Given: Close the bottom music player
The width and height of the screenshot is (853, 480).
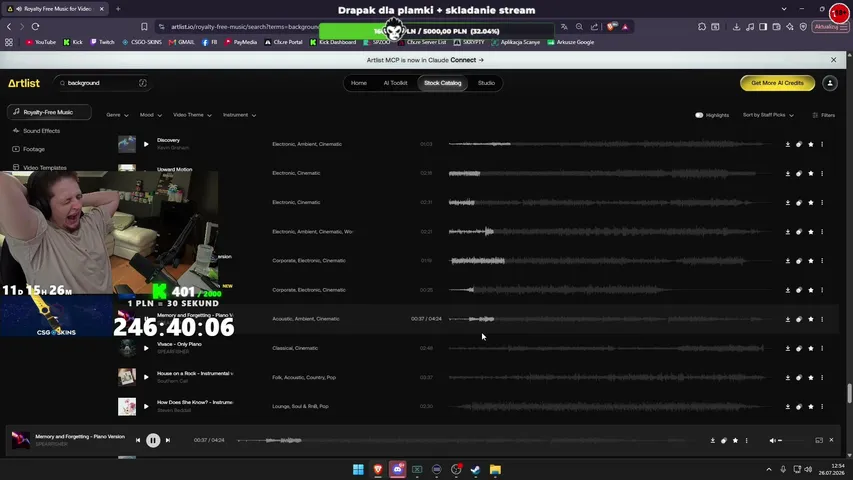Looking at the screenshot, I should [x=831, y=440].
